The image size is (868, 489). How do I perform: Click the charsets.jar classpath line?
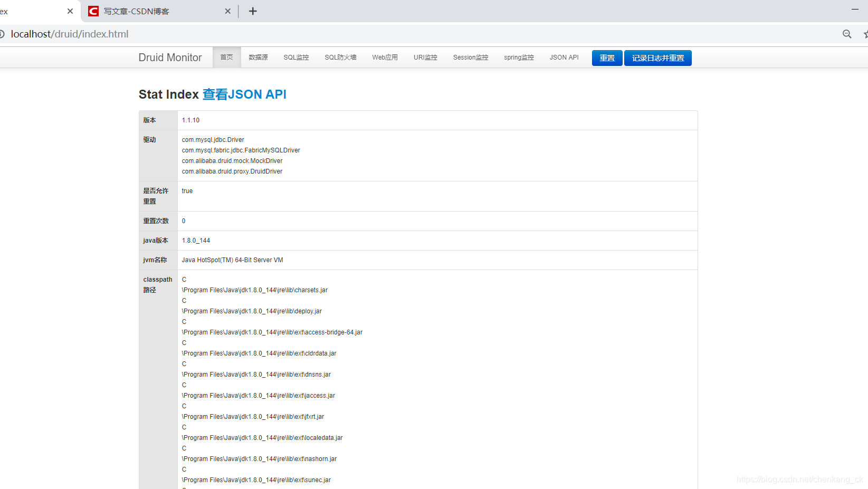click(x=255, y=290)
